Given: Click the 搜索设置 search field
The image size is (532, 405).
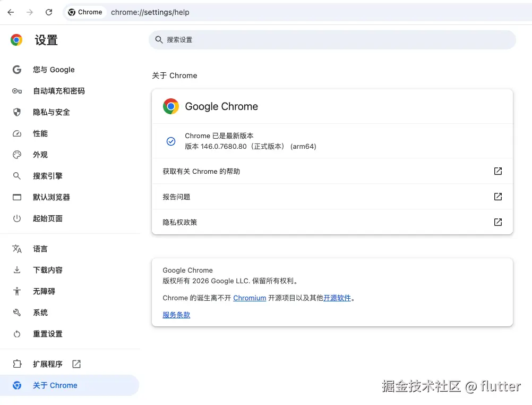Looking at the screenshot, I should pos(332,39).
